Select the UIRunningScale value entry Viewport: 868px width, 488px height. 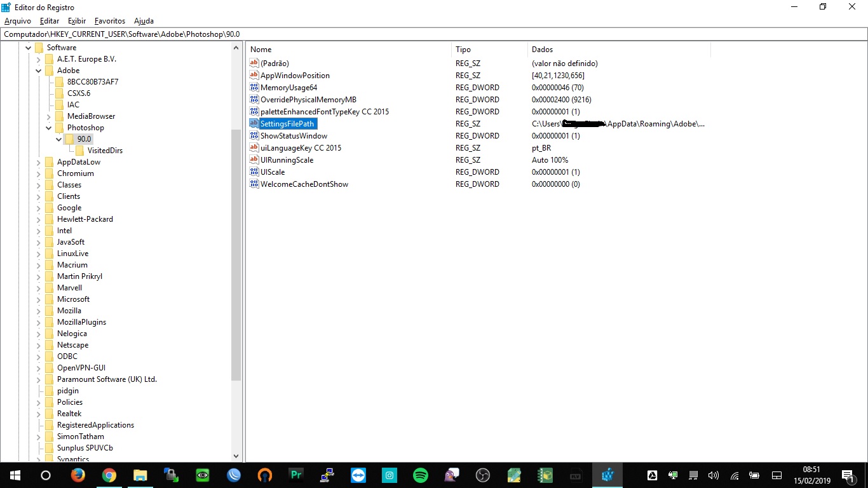tap(286, 160)
